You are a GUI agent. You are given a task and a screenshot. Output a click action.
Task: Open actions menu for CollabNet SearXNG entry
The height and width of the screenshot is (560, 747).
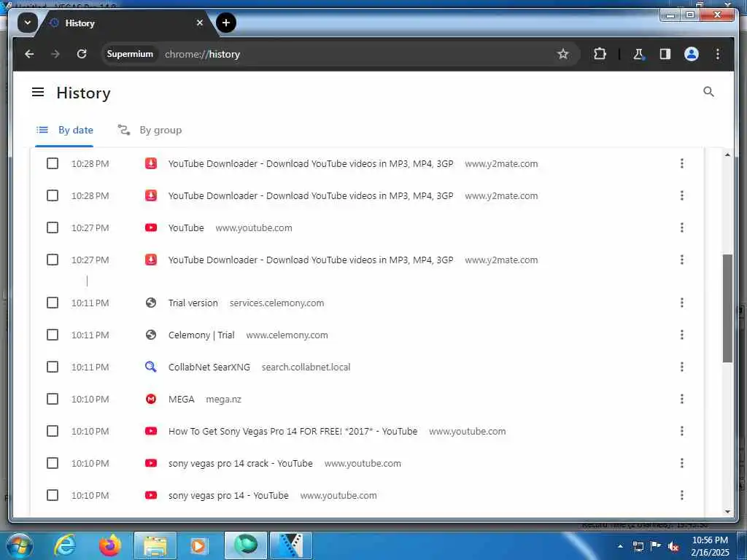click(x=682, y=367)
